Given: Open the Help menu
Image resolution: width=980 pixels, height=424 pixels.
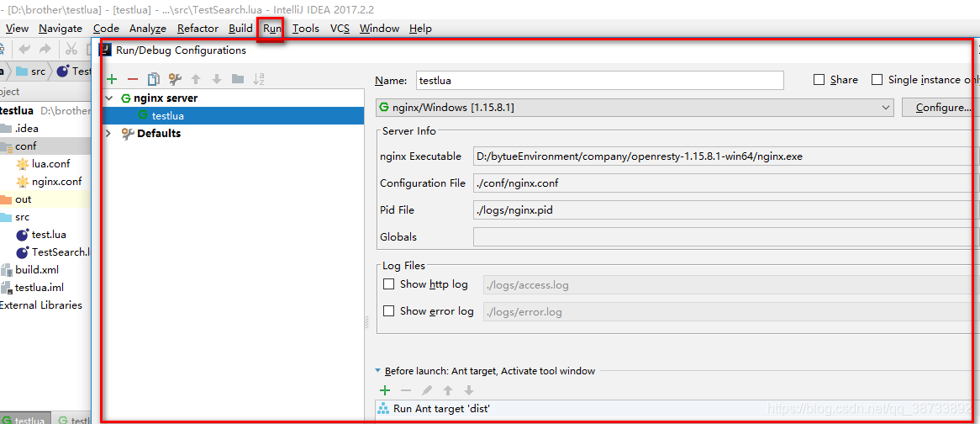Looking at the screenshot, I should (420, 28).
